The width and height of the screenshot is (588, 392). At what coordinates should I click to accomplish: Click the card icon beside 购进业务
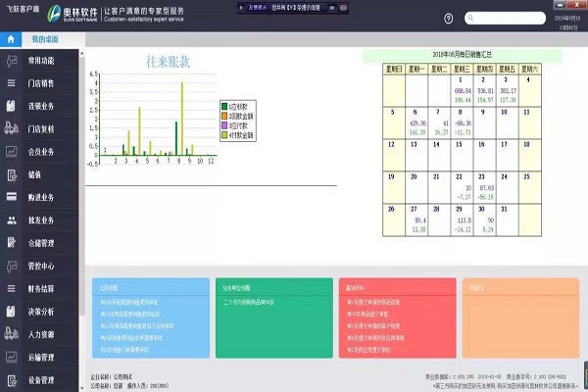click(x=11, y=198)
